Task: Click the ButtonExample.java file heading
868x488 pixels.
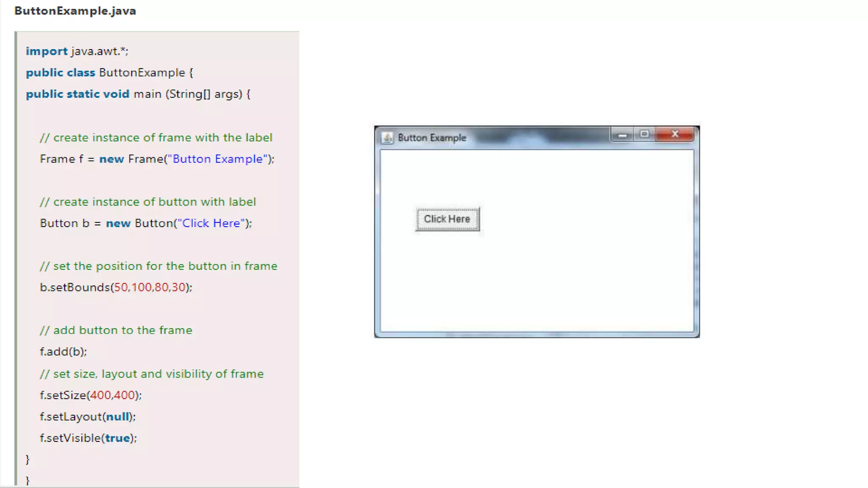Action: 75,11
